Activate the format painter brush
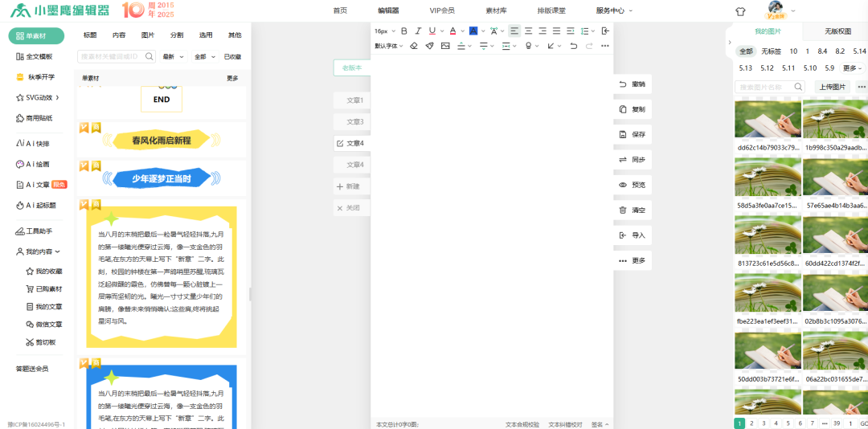The width and height of the screenshot is (868, 429). 429,46
